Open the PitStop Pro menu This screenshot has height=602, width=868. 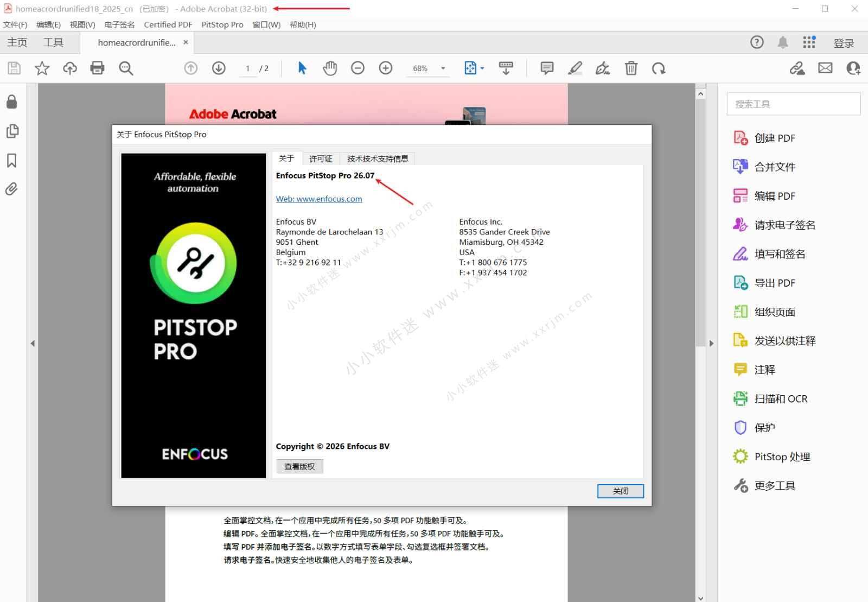(222, 24)
